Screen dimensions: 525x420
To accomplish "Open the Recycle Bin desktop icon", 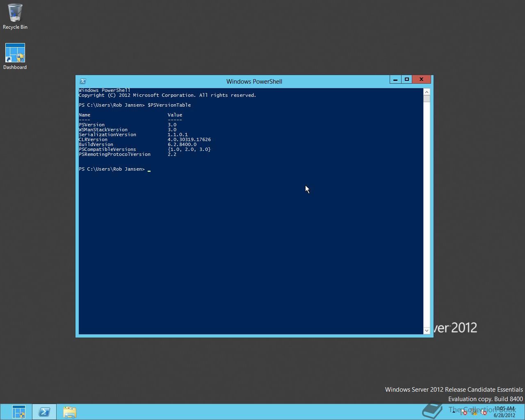I will [15, 16].
